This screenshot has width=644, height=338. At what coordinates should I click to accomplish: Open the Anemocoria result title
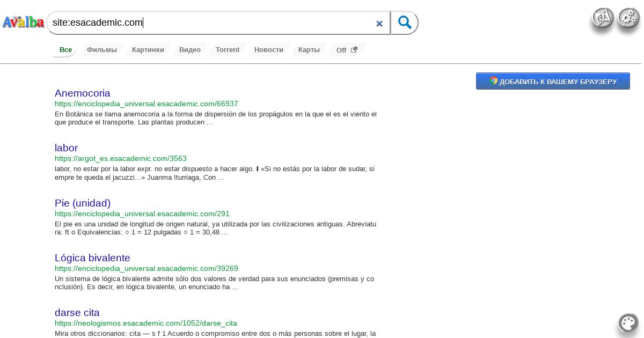coord(83,93)
